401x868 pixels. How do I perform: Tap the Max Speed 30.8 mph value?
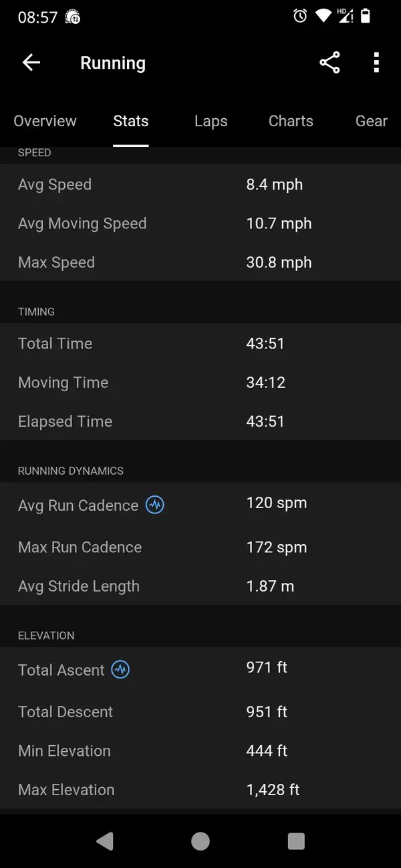pos(279,262)
